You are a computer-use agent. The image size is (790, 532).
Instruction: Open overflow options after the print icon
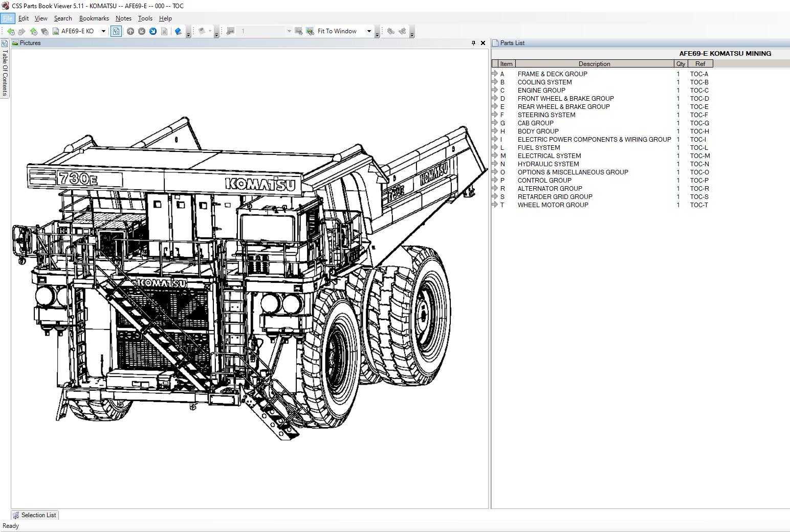216,33
